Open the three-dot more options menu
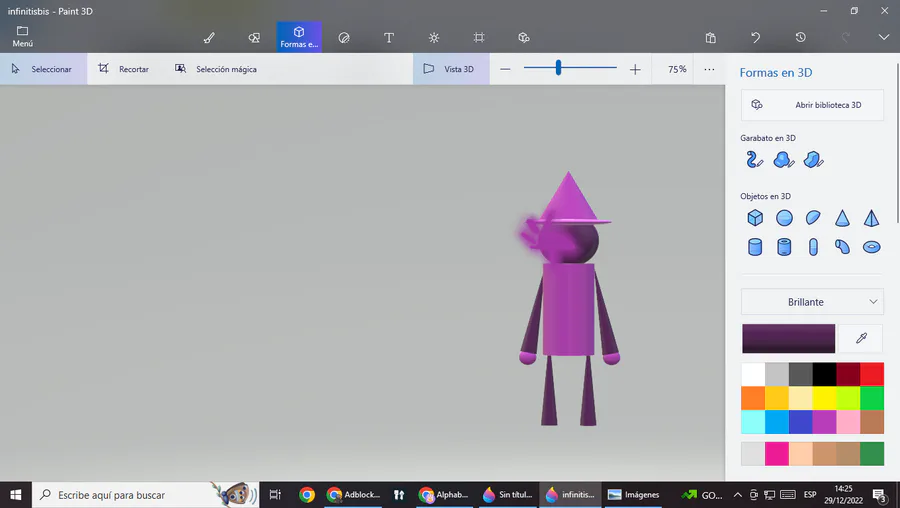This screenshot has height=508, width=900. [709, 69]
